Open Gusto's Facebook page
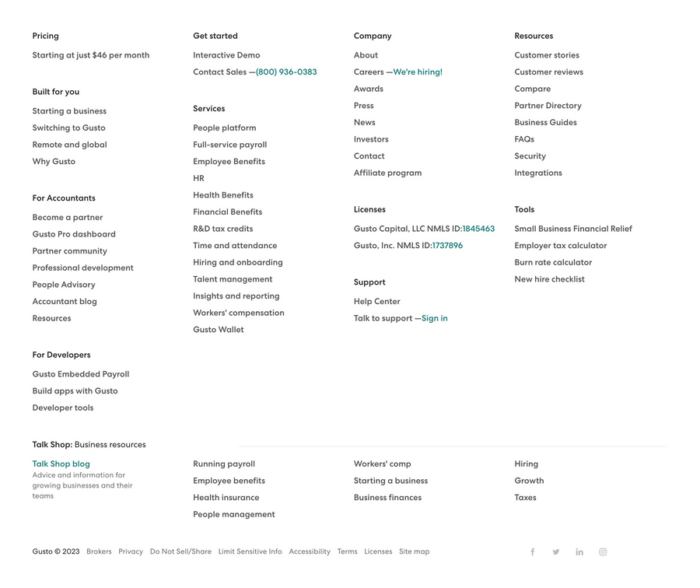Screen dimensions: 700x588 tap(533, 551)
